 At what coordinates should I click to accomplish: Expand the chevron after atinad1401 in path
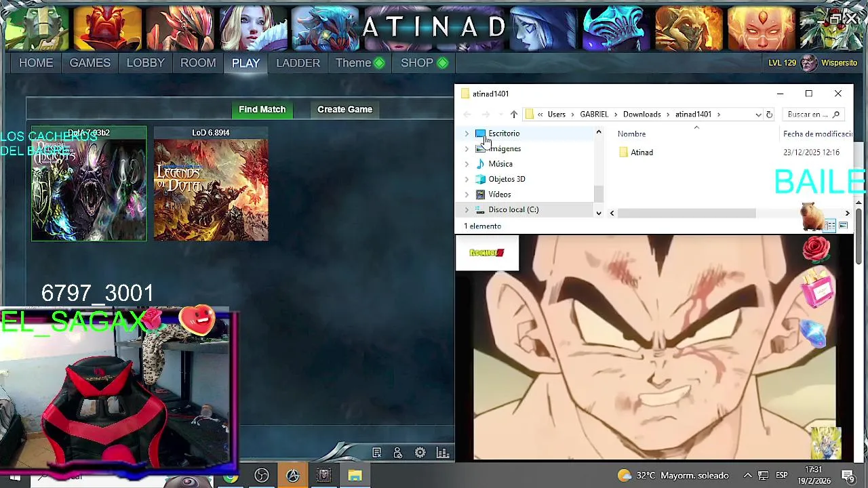tap(718, 115)
